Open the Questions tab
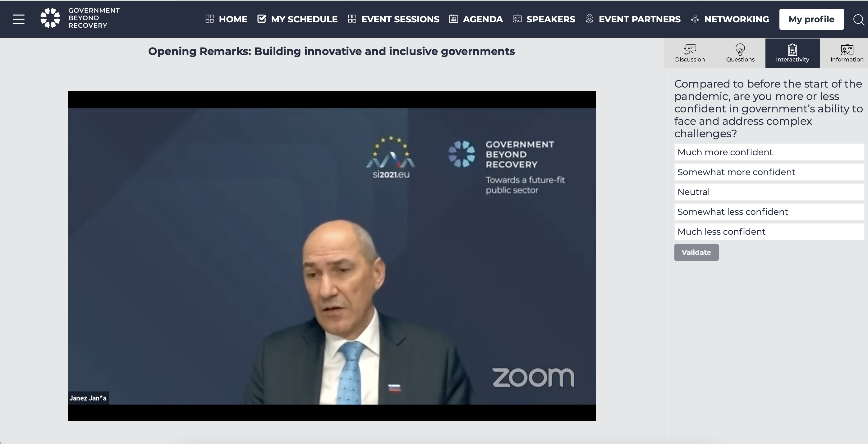The width and height of the screenshot is (868, 444). click(740, 53)
